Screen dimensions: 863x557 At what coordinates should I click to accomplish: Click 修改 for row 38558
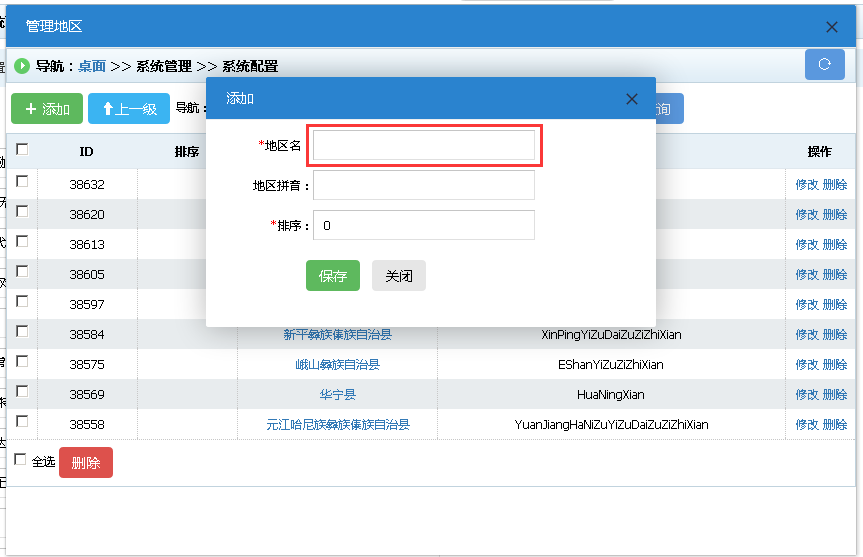click(806, 425)
